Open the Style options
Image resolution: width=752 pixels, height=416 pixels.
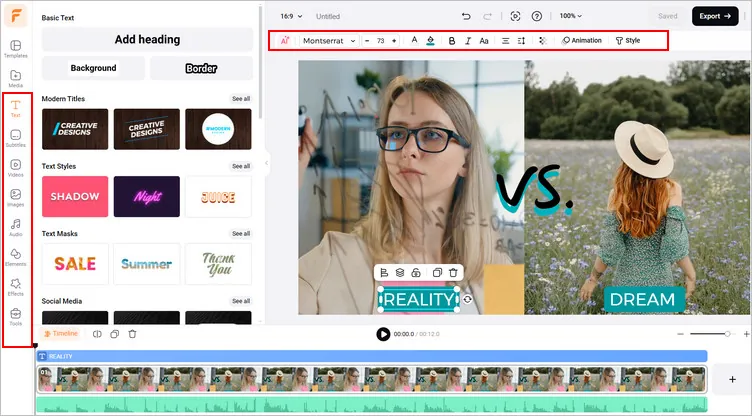point(628,40)
